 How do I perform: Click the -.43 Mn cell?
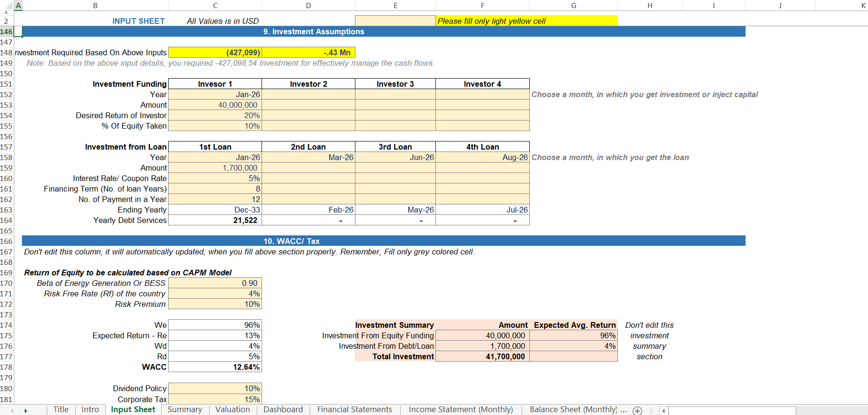coord(308,52)
